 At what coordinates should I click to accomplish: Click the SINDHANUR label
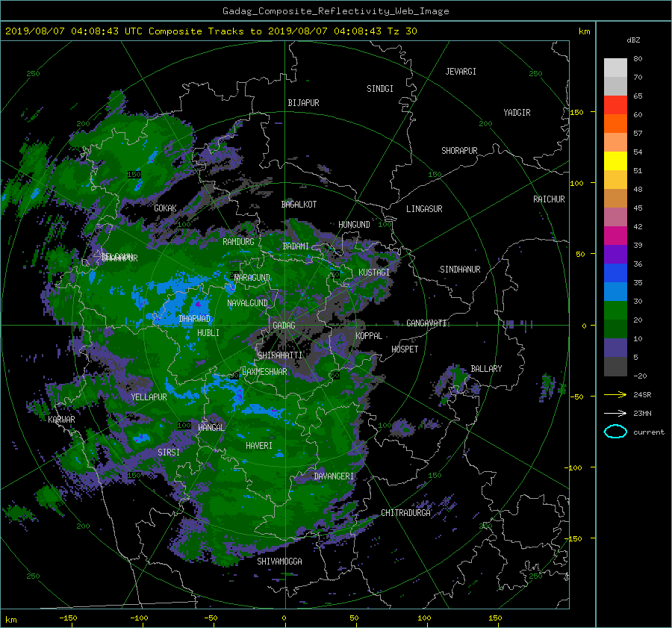point(460,270)
